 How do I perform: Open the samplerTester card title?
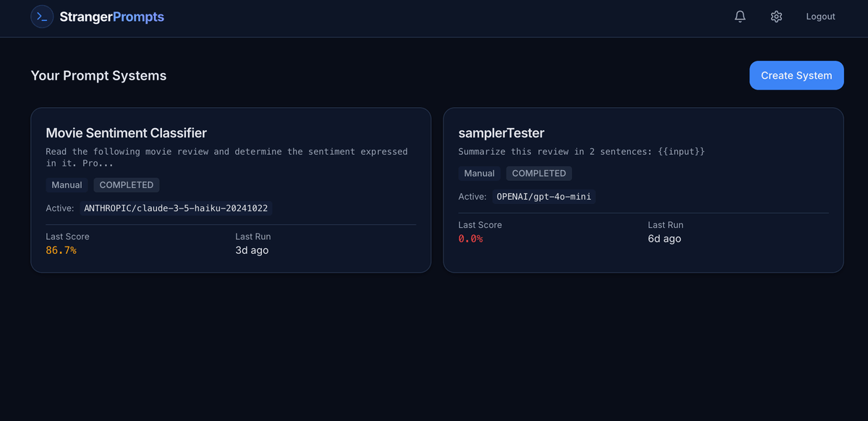501,133
